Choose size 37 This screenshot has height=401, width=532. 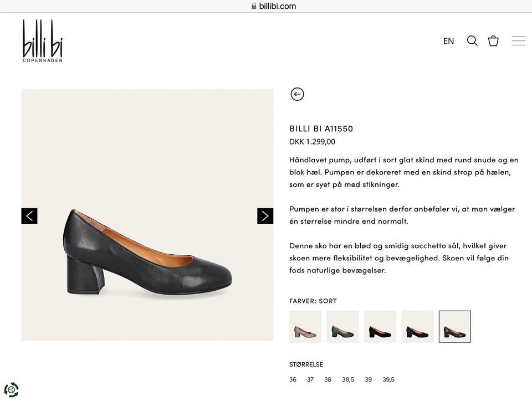click(x=310, y=380)
